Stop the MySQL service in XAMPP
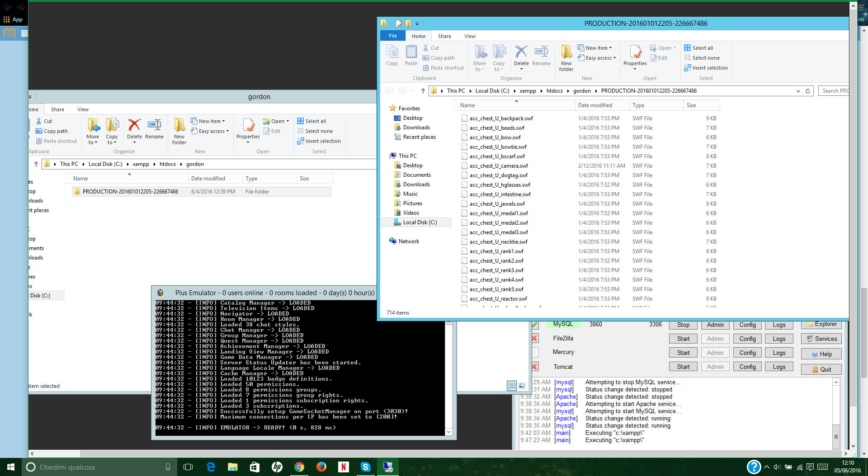This screenshot has width=868, height=476. click(683, 325)
